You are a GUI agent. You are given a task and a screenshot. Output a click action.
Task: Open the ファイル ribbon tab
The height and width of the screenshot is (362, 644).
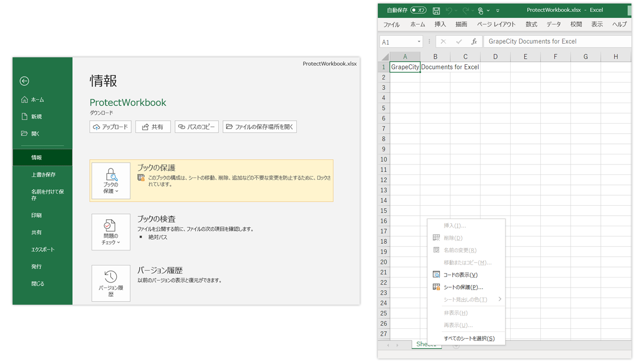391,24
